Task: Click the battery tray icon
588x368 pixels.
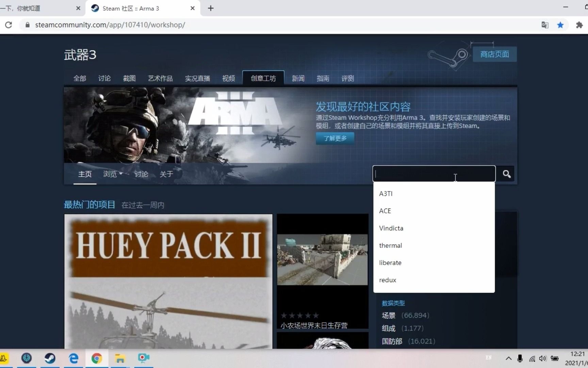Action: click(x=555, y=358)
